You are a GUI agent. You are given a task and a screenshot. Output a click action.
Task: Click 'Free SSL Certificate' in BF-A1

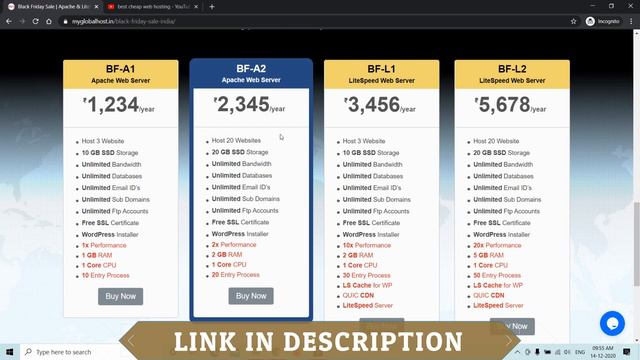tap(110, 223)
